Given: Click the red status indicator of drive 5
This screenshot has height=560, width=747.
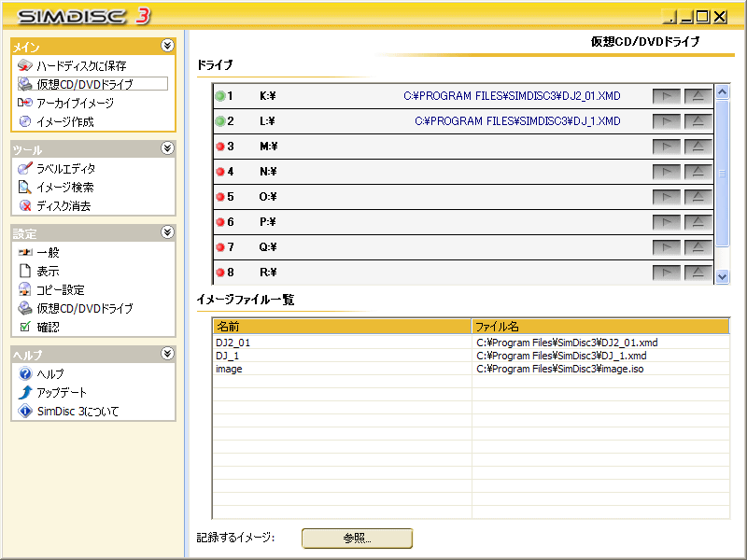Looking at the screenshot, I should tap(219, 197).
